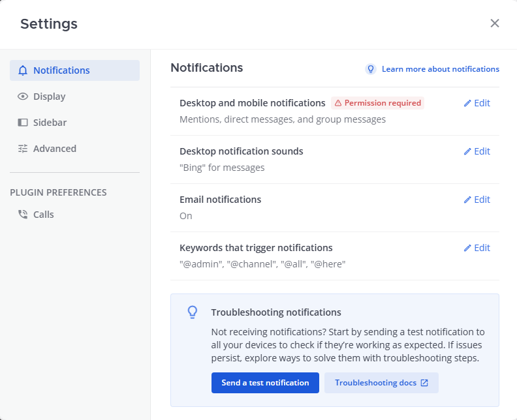Click the bell icon beside Notifications
The width and height of the screenshot is (517, 420).
click(x=23, y=70)
